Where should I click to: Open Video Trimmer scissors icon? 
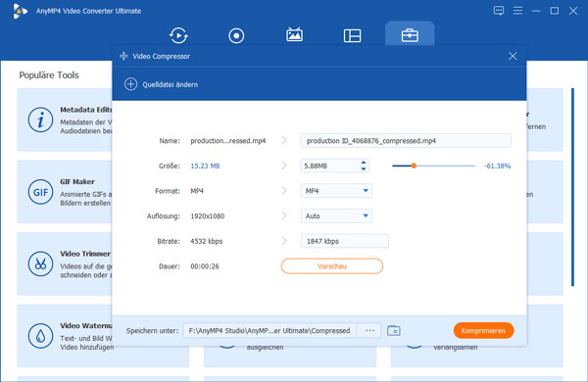[x=40, y=263]
